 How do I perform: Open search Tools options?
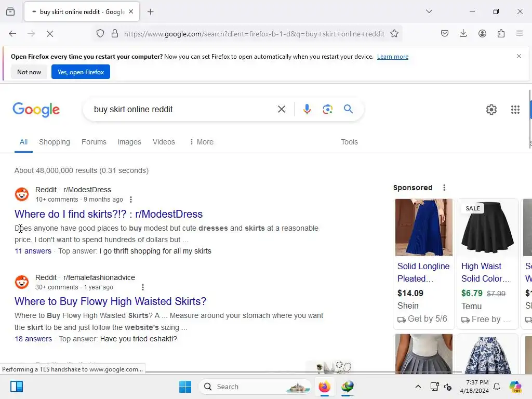(x=349, y=142)
